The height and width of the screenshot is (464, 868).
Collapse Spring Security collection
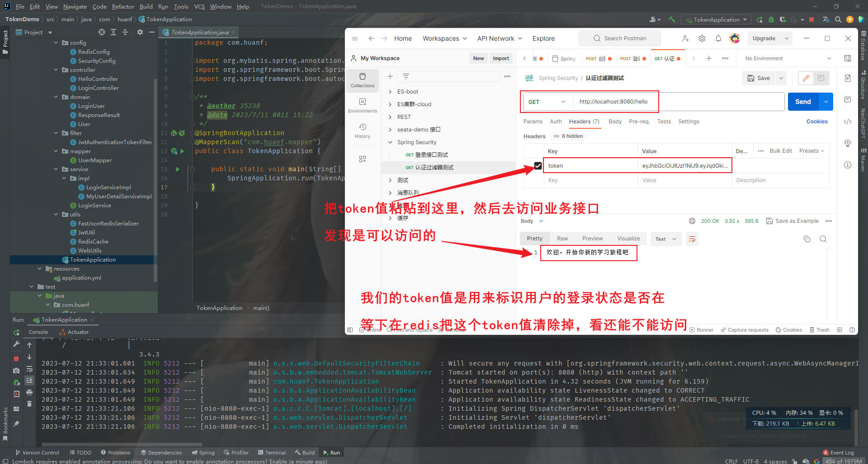pyautogui.click(x=390, y=142)
